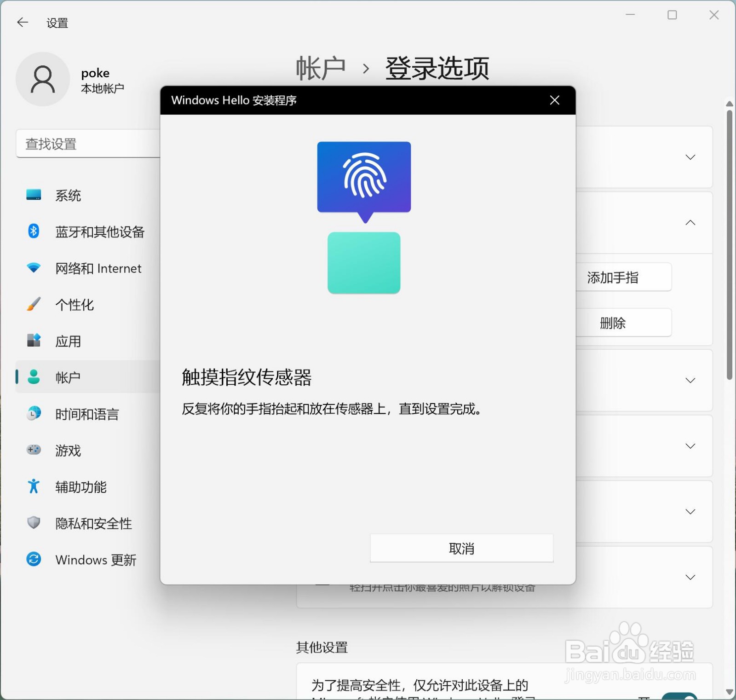Click the 其他设置 section heading
The image size is (736, 700).
click(x=322, y=648)
